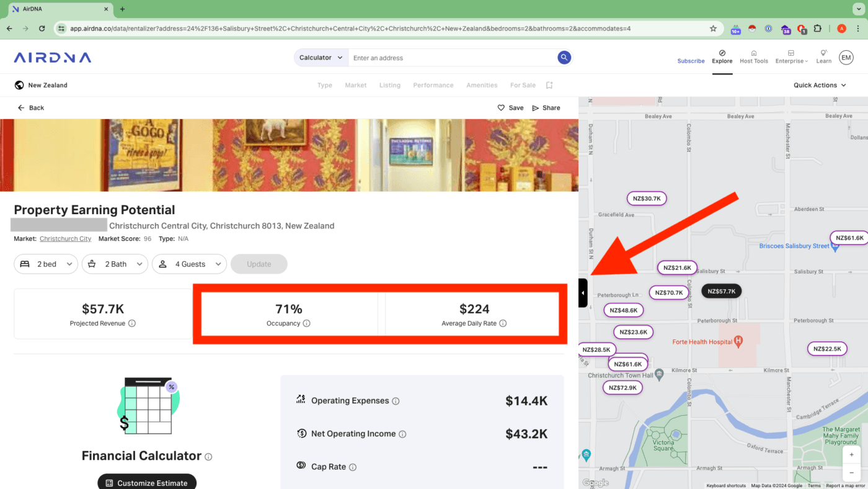Click the AirDNA logo
Screen dimensions: 868x489
[x=52, y=56]
